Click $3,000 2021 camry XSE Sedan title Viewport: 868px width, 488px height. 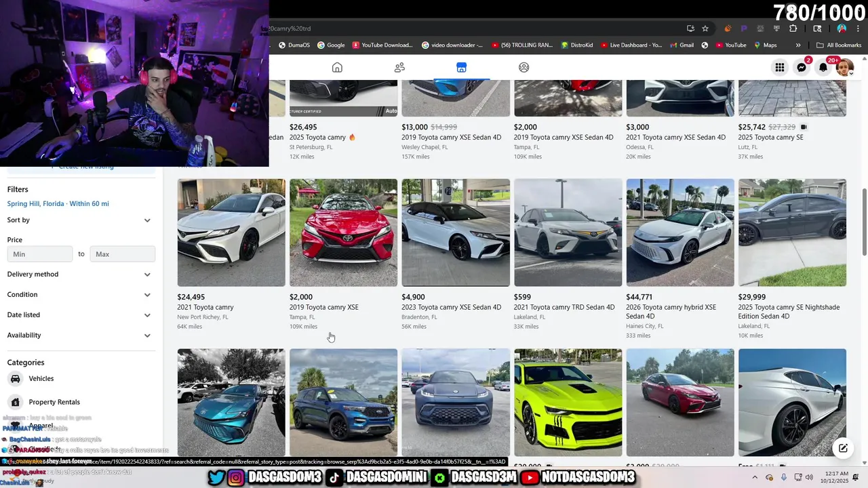pos(676,138)
